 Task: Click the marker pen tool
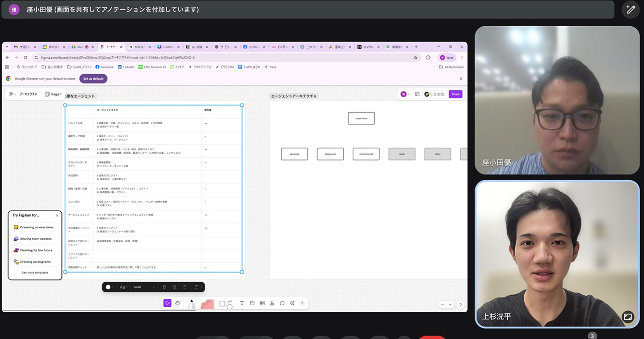[x=192, y=304]
